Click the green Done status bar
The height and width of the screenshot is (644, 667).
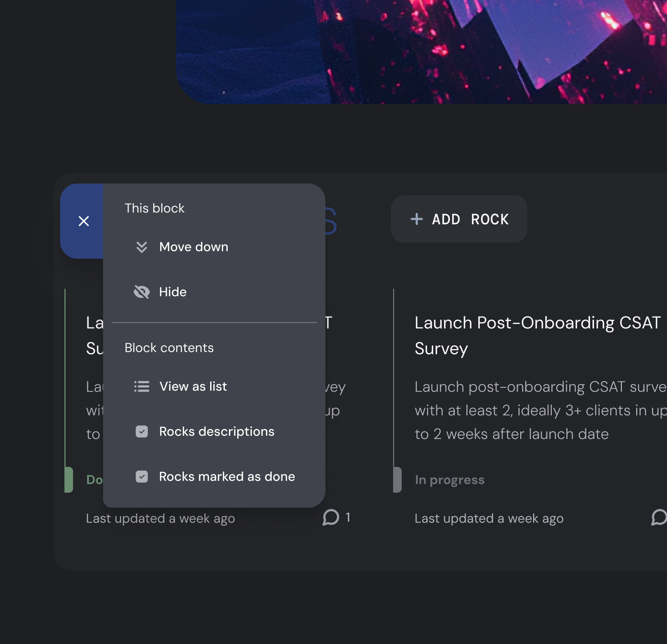[68, 479]
